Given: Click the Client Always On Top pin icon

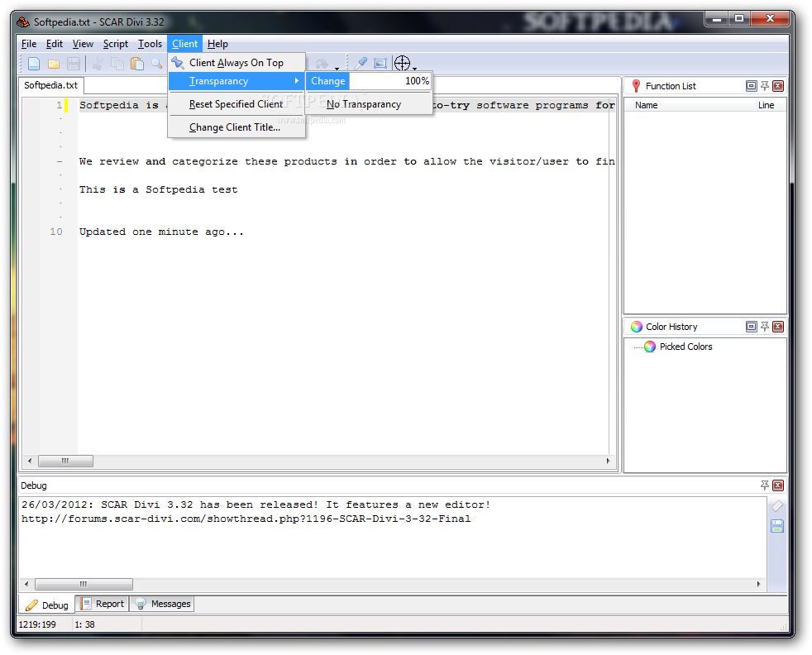Looking at the screenshot, I should coord(178,63).
